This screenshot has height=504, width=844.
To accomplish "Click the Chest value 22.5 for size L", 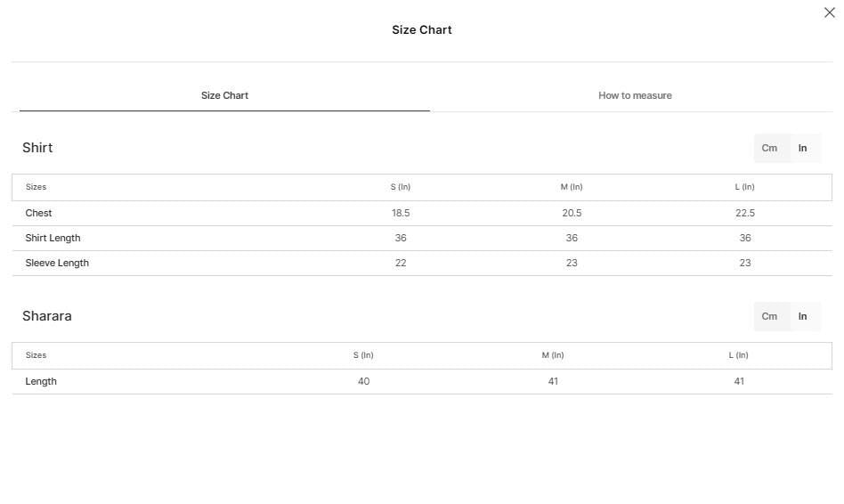I will click(x=745, y=213).
